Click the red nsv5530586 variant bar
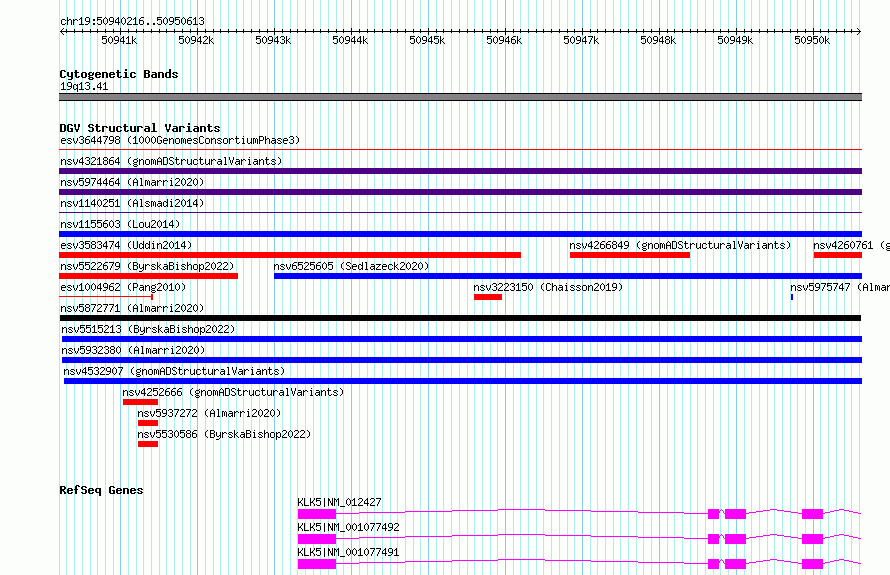 tap(148, 444)
